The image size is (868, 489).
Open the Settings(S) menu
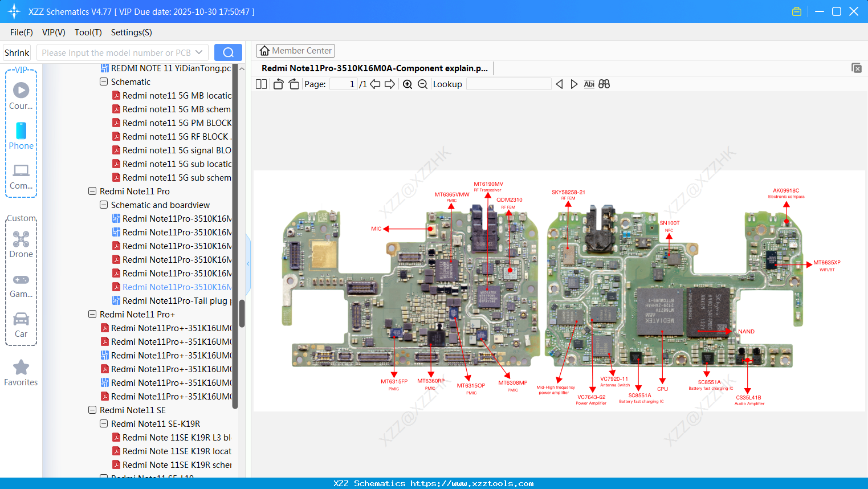pos(131,32)
